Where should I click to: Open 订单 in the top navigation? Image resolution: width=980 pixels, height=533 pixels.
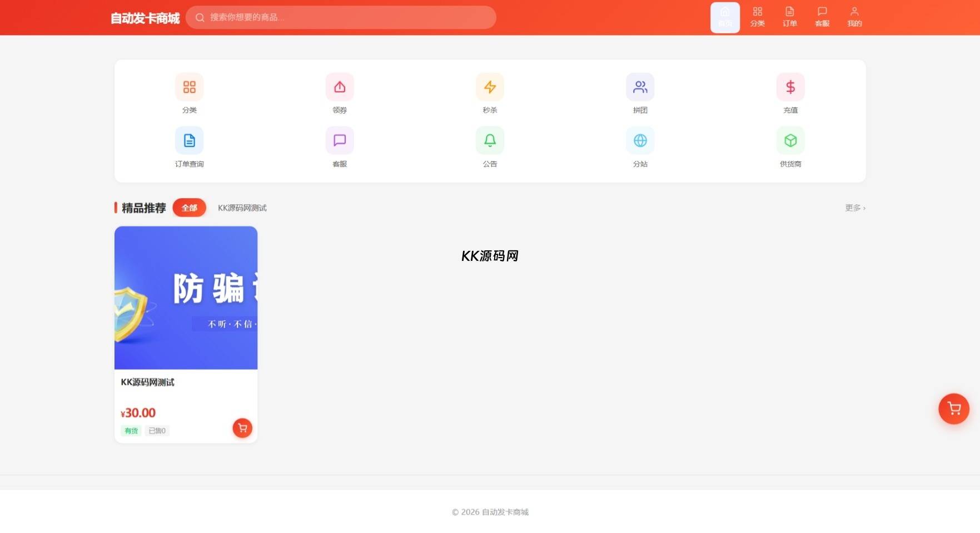coord(789,17)
